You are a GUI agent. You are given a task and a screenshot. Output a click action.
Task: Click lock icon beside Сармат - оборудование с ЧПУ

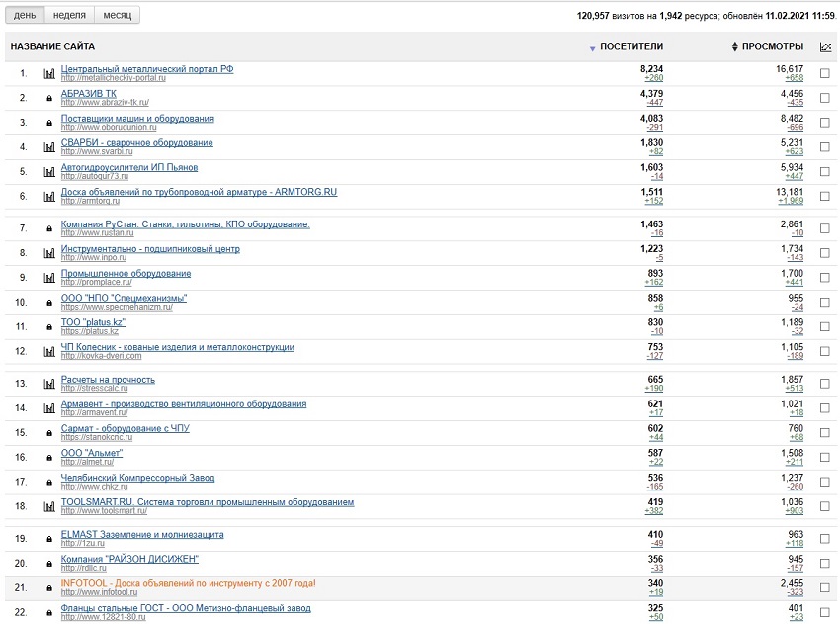coord(49,433)
